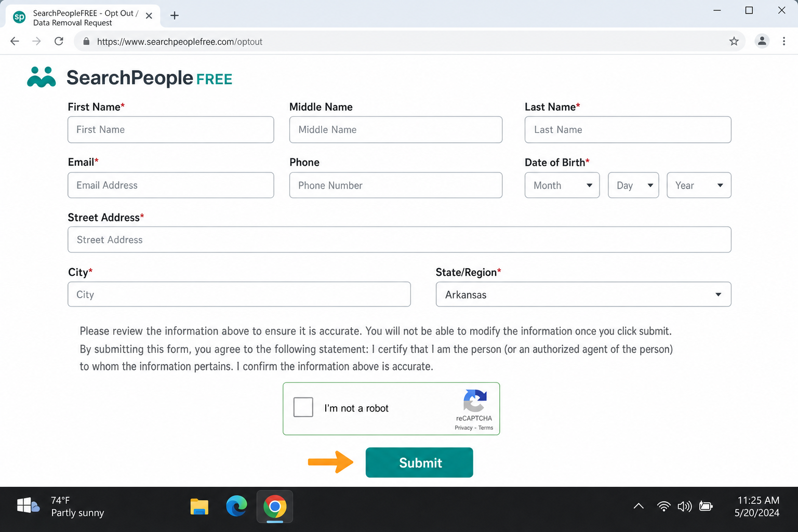Check the I'm not a robot box
798x532 pixels.
coord(303,407)
